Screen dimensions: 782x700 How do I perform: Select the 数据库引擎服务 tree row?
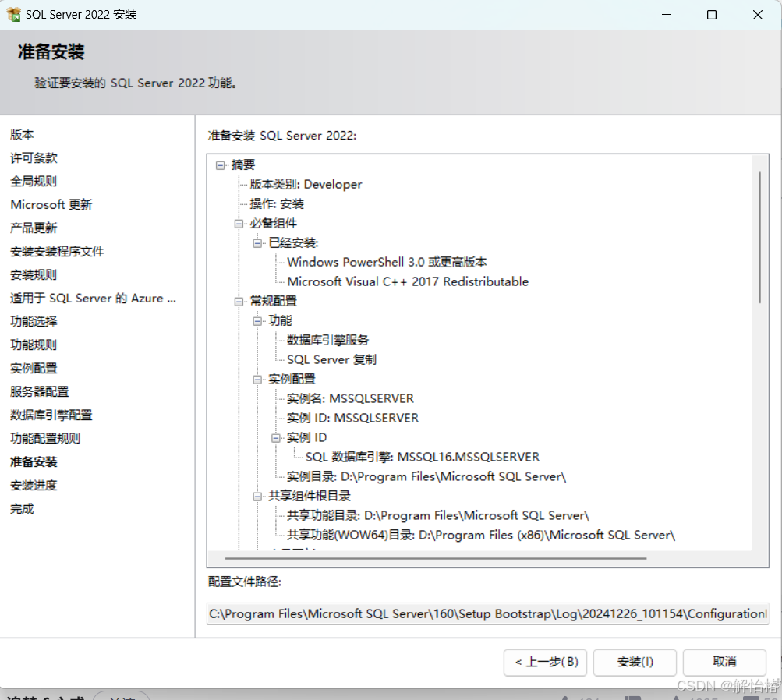coord(327,341)
